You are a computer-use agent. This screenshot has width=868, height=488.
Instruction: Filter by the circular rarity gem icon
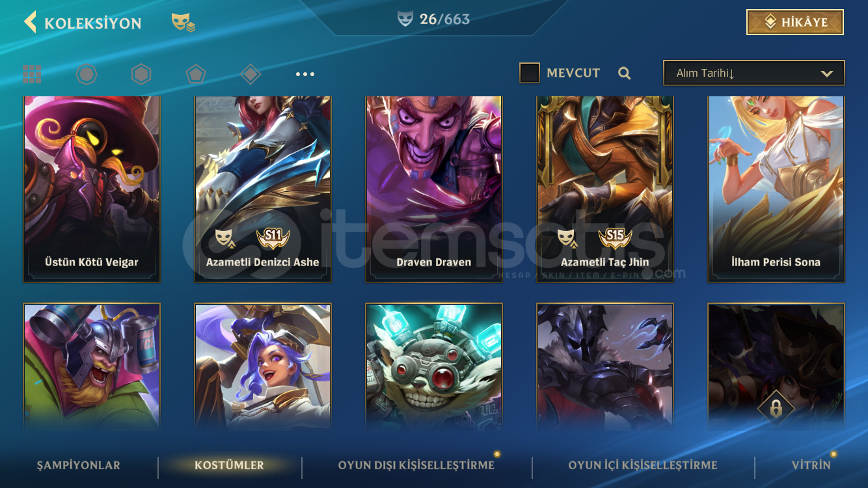(x=87, y=74)
